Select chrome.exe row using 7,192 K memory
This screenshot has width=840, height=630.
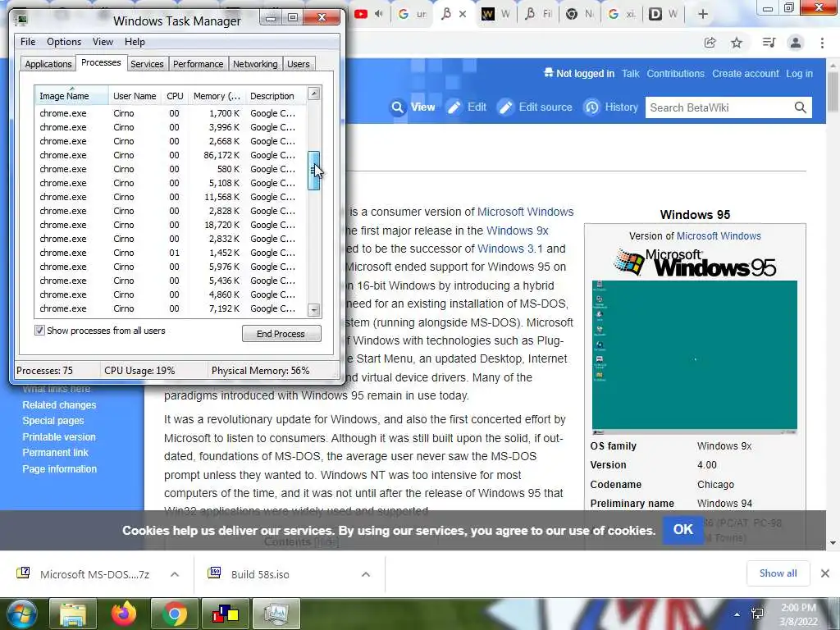click(x=171, y=308)
